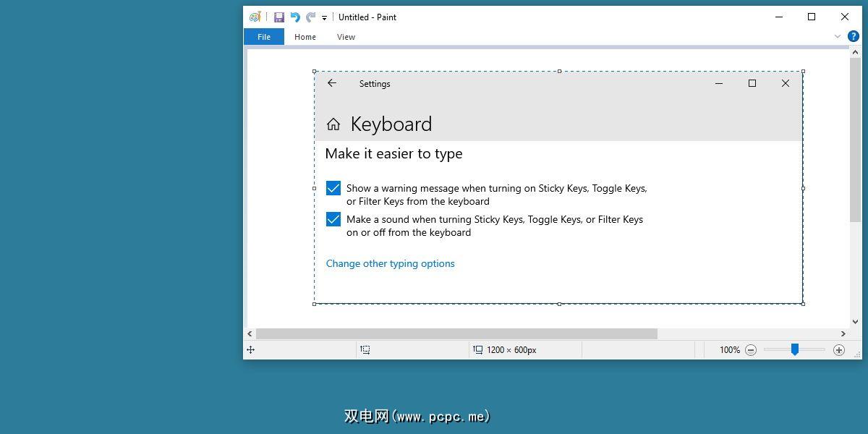Image resolution: width=868 pixels, height=434 pixels.
Task: Switch to the View ribbon tab
Action: (x=346, y=37)
